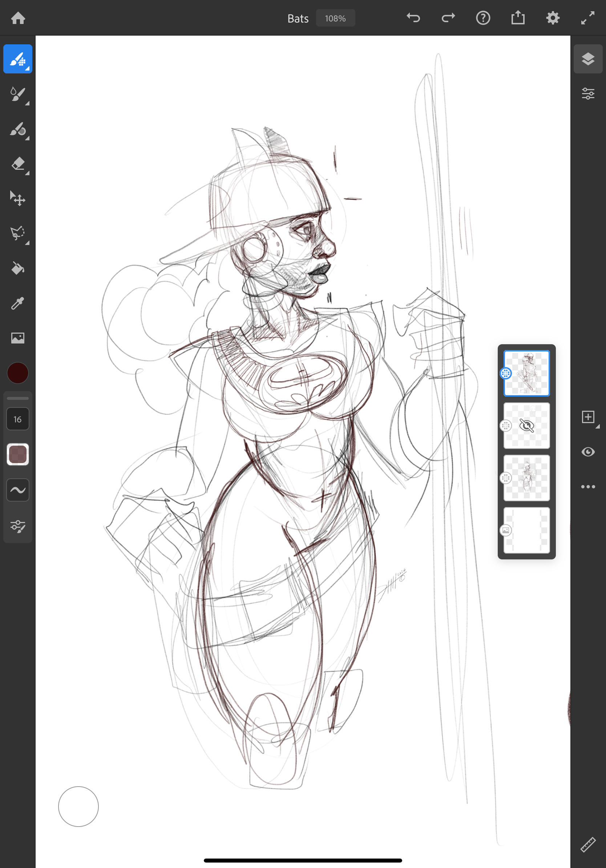
Task: Select the Smudge brush tool
Action: (x=18, y=129)
